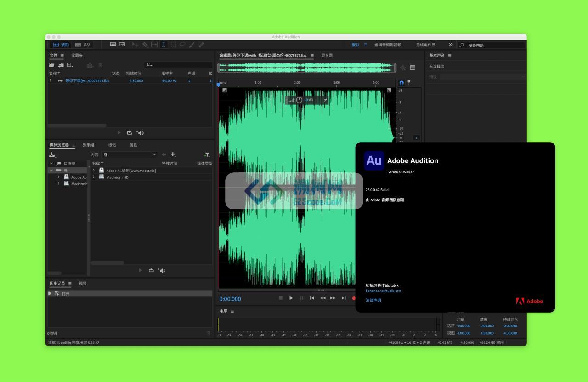Image resolution: width=588 pixels, height=382 pixels.
Task: Click import file icon in 文件 panel
Action: pos(61,65)
